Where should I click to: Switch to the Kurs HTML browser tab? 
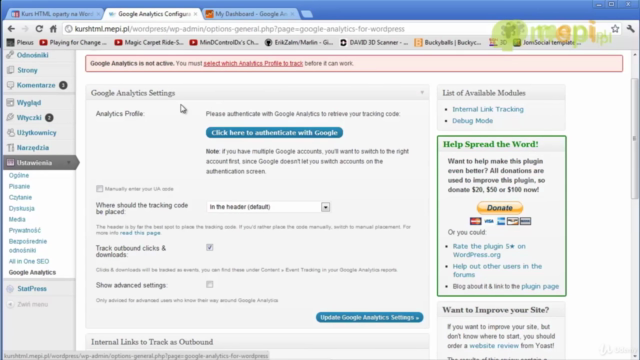pos(54,14)
